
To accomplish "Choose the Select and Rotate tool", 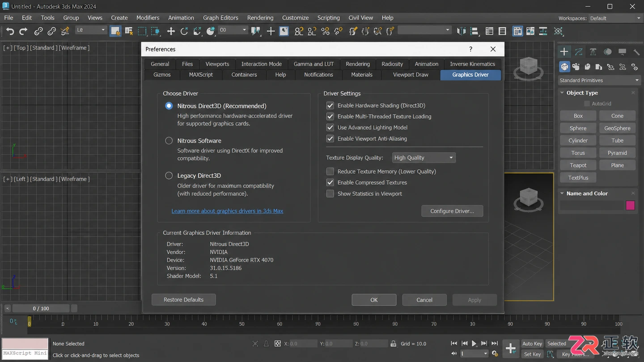I will [184, 31].
